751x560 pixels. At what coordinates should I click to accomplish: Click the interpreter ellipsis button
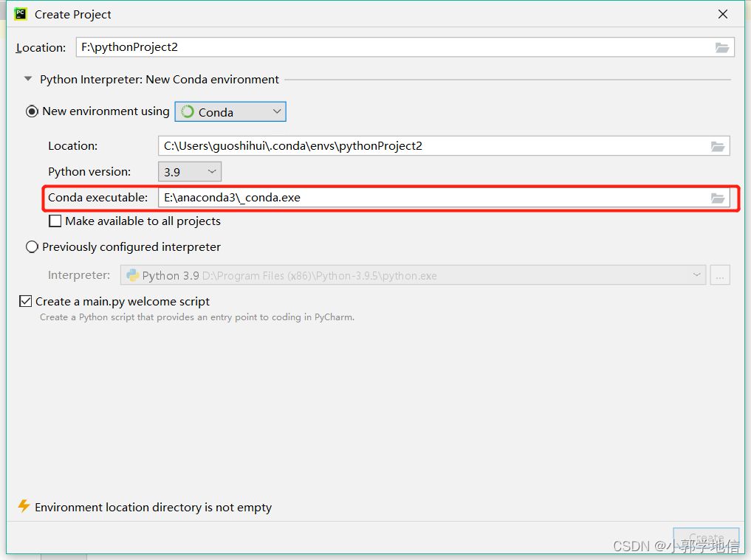coord(720,275)
